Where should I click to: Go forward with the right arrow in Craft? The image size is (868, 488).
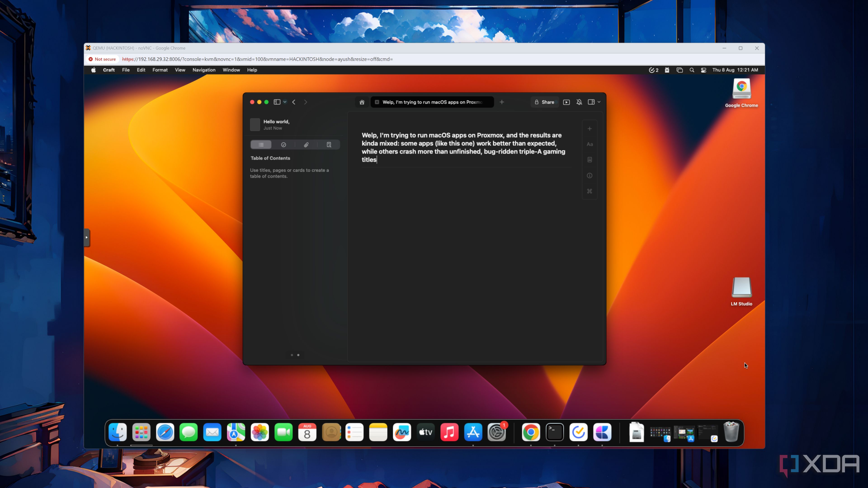coord(306,102)
